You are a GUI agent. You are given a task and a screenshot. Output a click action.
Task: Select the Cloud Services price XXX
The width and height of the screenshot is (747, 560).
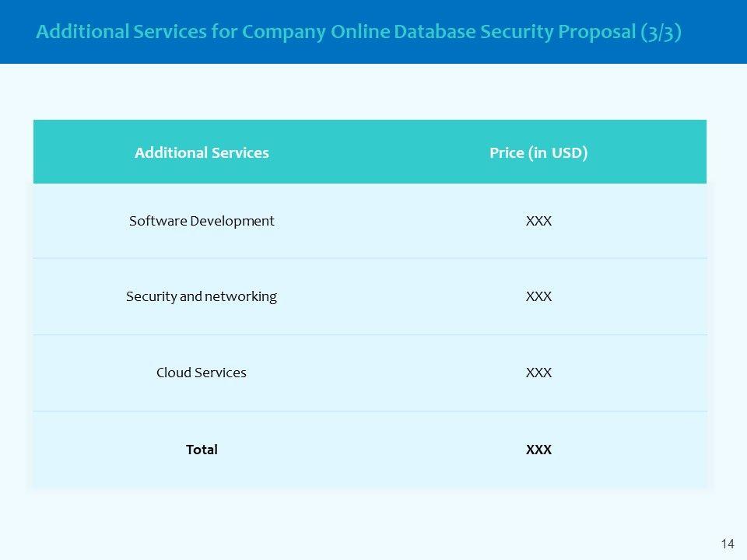coord(538,373)
